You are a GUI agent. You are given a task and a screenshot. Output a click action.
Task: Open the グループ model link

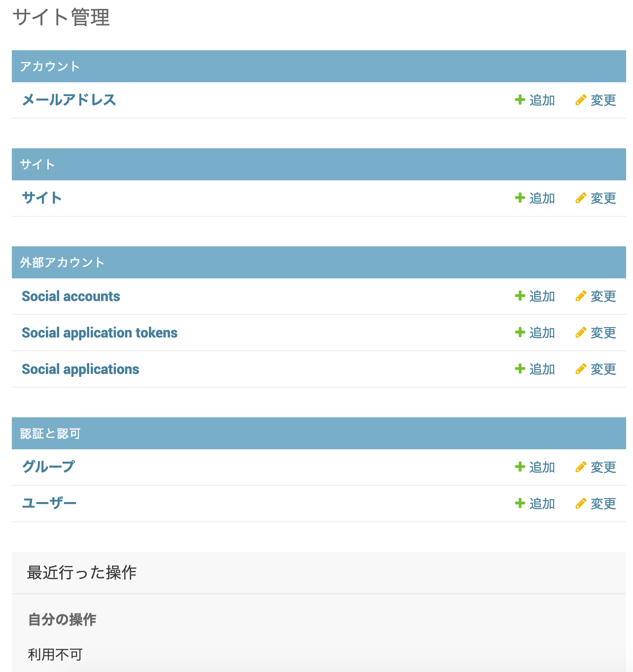tap(48, 467)
